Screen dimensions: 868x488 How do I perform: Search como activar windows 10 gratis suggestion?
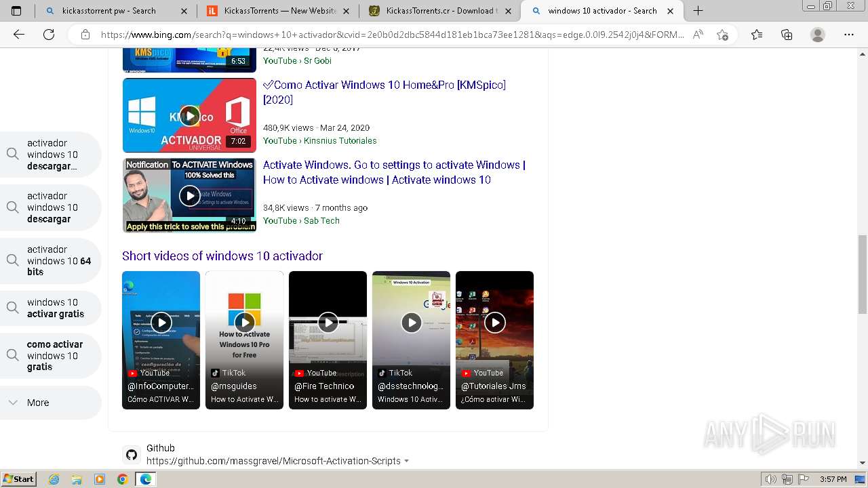51,355
